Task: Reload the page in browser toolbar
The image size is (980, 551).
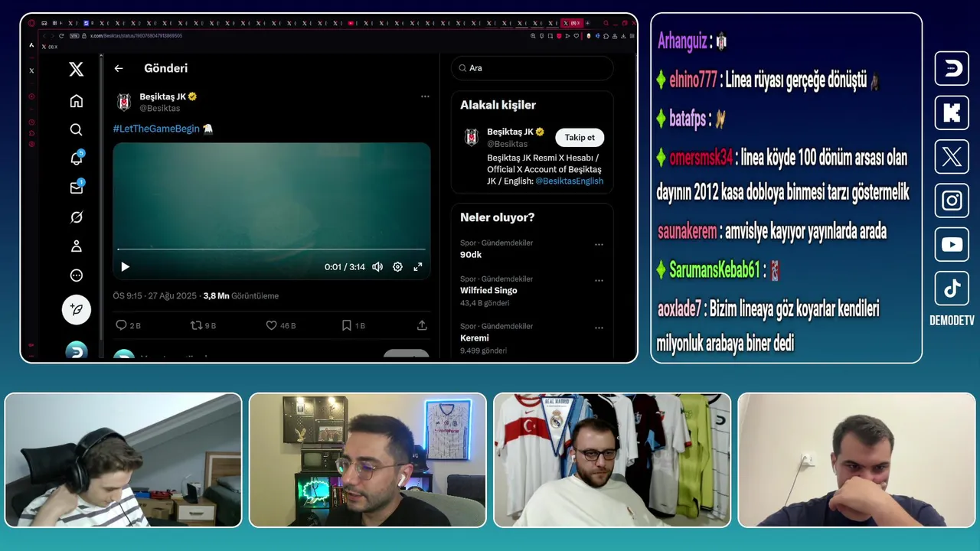Action: 61,36
